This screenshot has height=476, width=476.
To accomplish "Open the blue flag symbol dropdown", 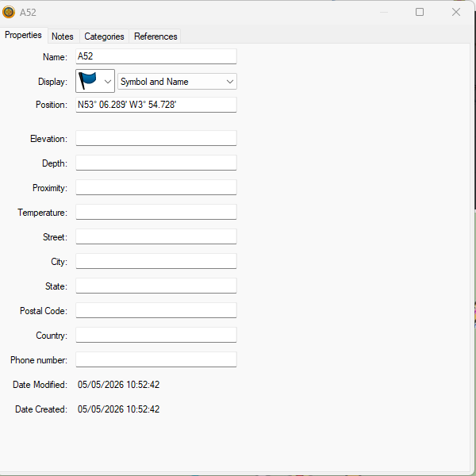I will pos(95,81).
